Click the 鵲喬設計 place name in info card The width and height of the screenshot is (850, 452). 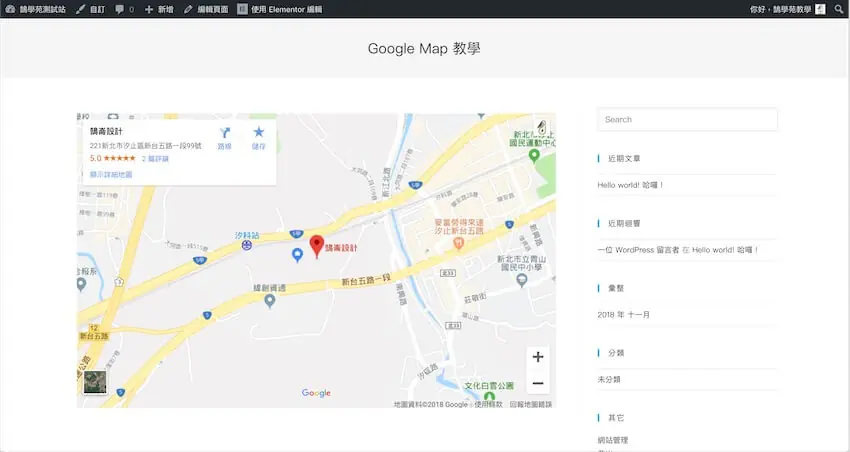[106, 131]
